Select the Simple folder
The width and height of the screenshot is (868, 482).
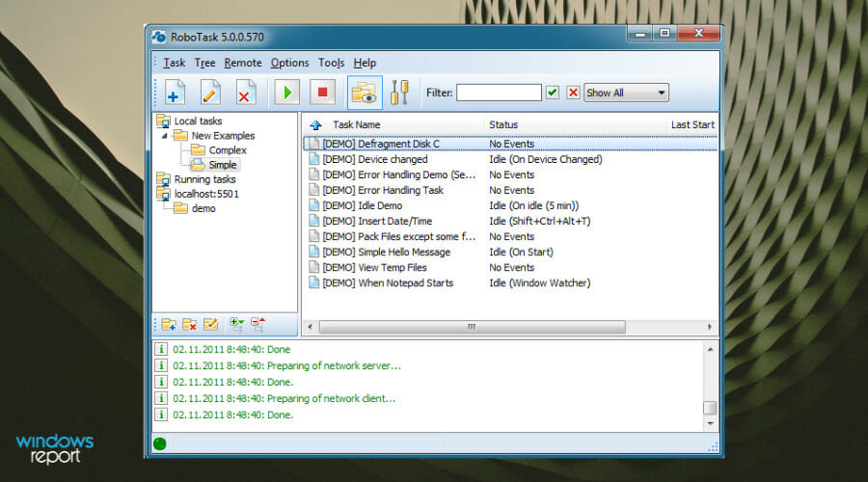(x=223, y=164)
